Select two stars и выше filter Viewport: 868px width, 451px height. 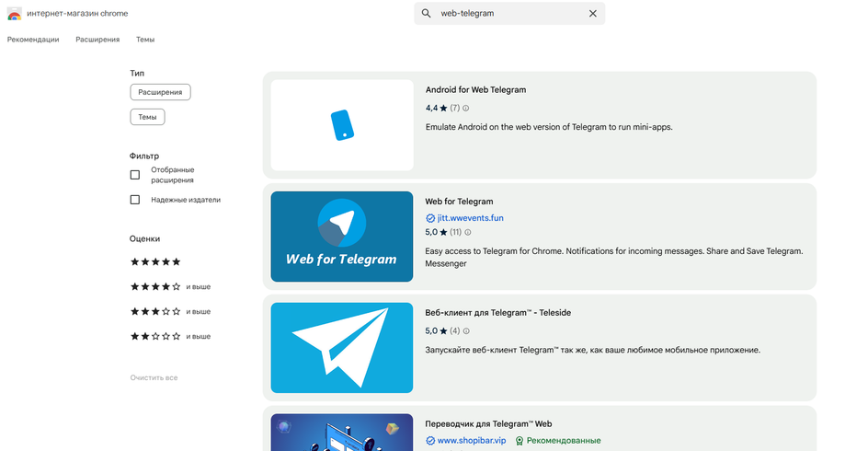point(170,336)
